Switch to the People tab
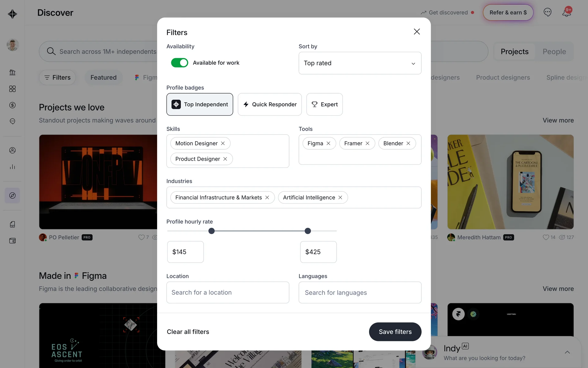The width and height of the screenshot is (588, 368). tap(554, 52)
